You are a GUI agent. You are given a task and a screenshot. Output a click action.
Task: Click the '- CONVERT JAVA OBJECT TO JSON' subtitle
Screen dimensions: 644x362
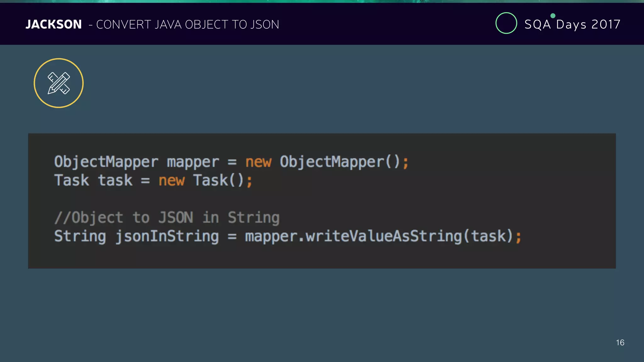pyautogui.click(x=184, y=25)
